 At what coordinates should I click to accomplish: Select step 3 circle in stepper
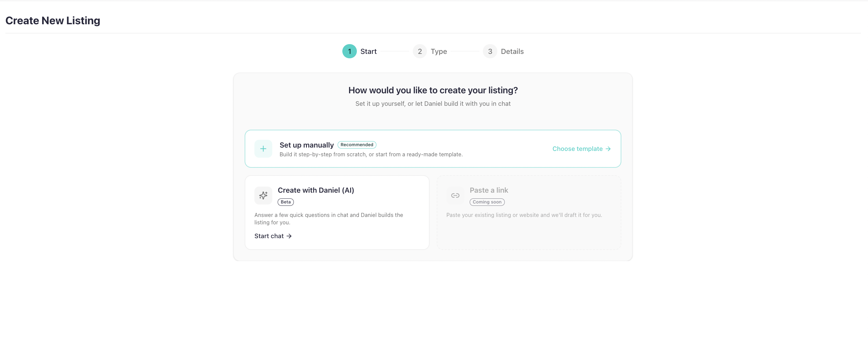tap(490, 51)
